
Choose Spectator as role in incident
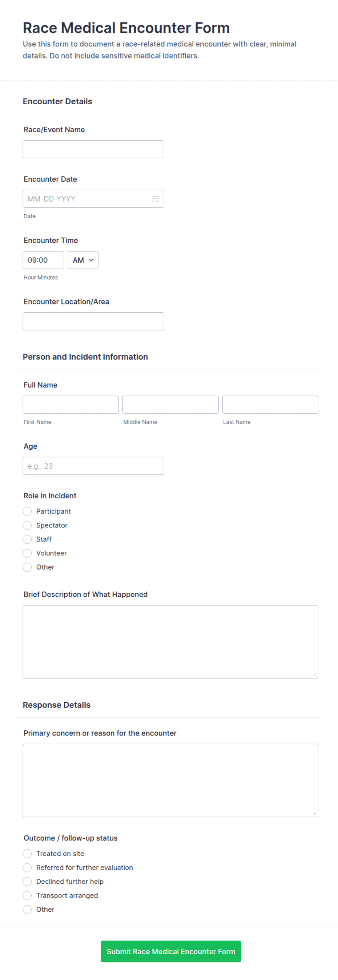(27, 525)
